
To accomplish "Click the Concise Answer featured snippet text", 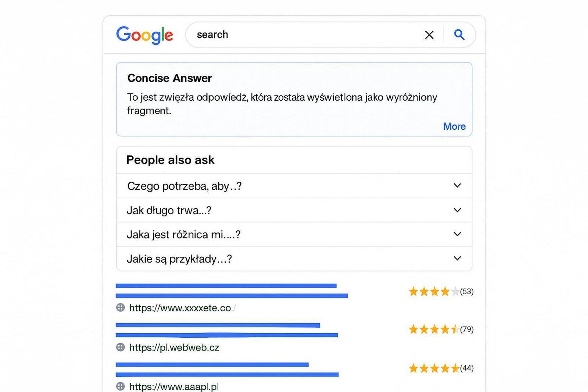I will click(282, 104).
